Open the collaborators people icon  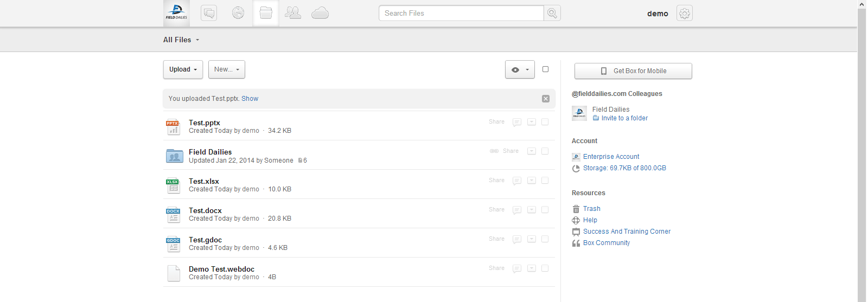click(x=293, y=13)
